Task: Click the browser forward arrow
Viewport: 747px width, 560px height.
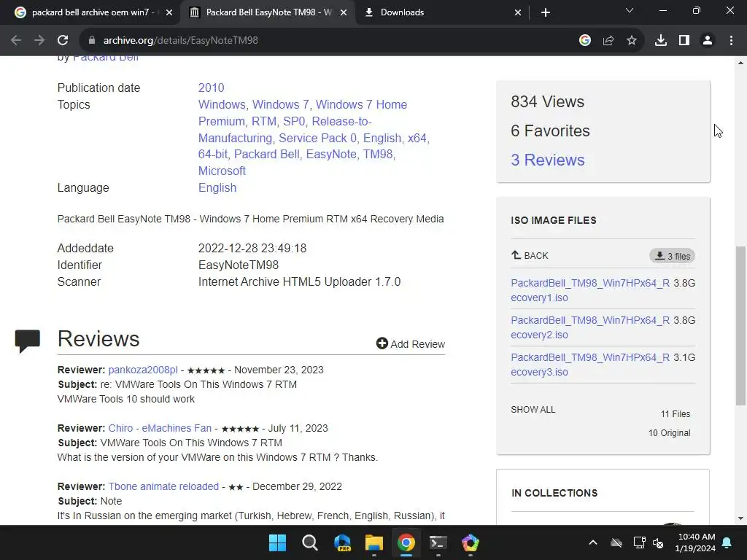Action: [x=39, y=41]
